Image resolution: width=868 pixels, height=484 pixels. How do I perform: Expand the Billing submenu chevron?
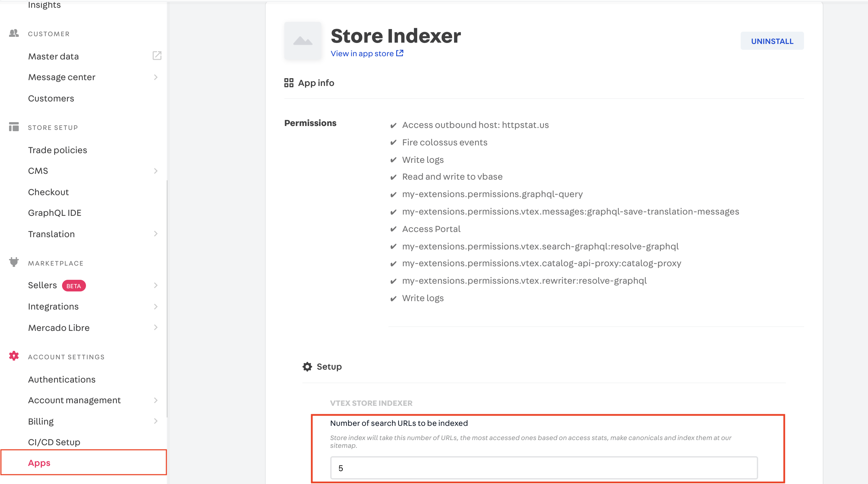156,421
